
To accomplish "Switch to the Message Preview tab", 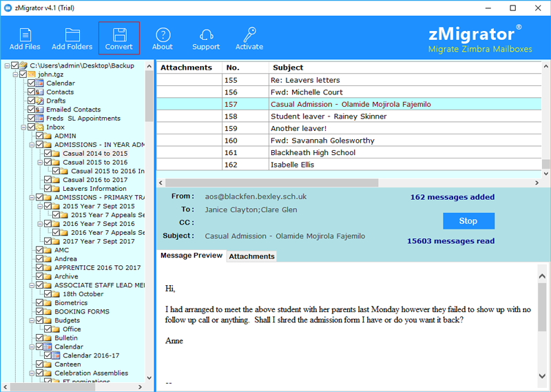I will pyautogui.click(x=191, y=256).
